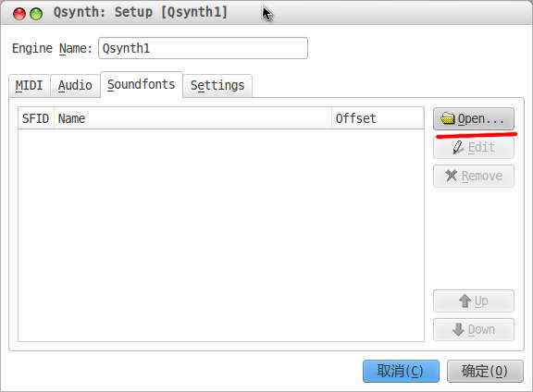Click the Qsynth: Setup [Qsynth1] title bar
This screenshot has height=392, width=533.
click(141, 13)
